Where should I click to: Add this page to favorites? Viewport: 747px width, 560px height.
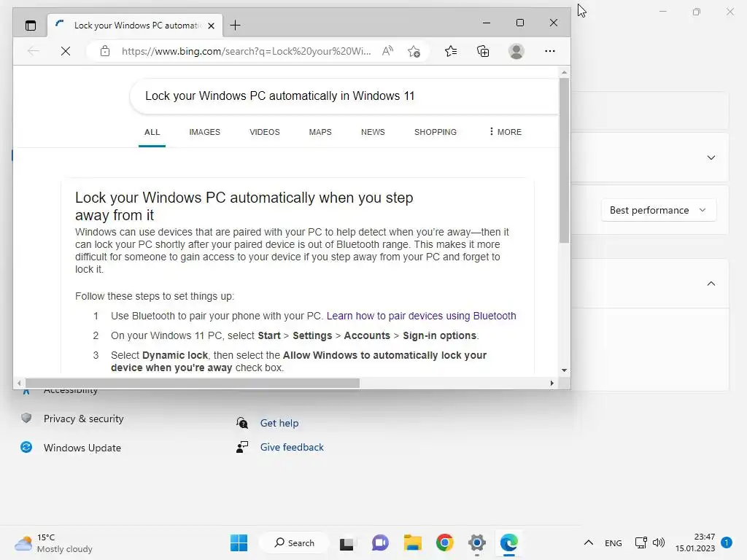(x=414, y=51)
